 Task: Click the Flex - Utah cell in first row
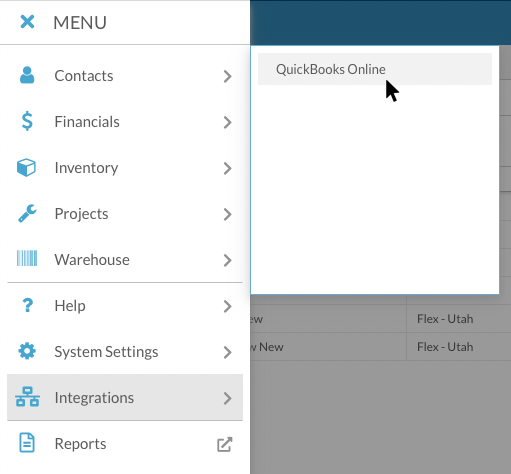[x=445, y=319]
